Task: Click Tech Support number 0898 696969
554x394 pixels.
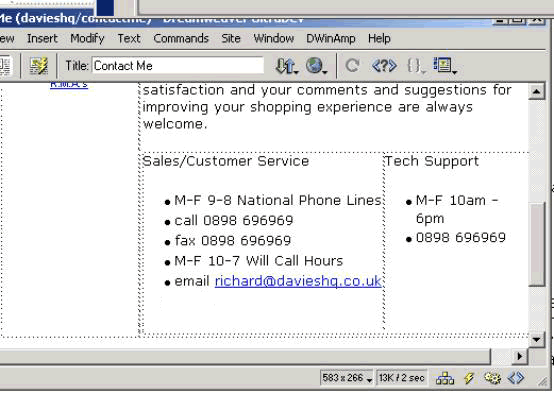Action: (461, 237)
